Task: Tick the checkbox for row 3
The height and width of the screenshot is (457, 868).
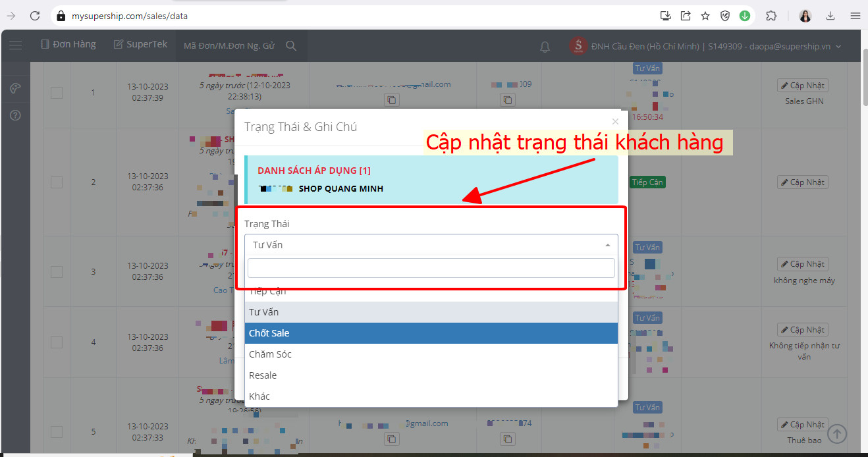Action: (57, 272)
